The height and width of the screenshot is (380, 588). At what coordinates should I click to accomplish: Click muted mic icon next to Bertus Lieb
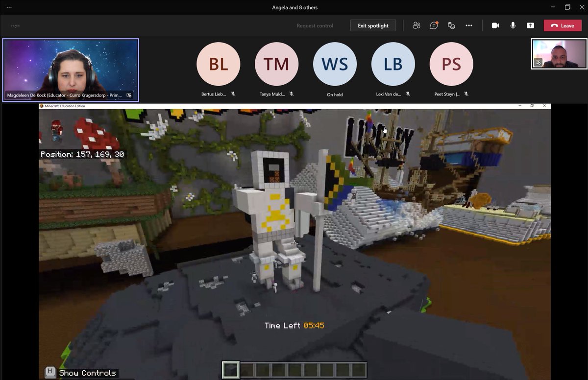(233, 94)
